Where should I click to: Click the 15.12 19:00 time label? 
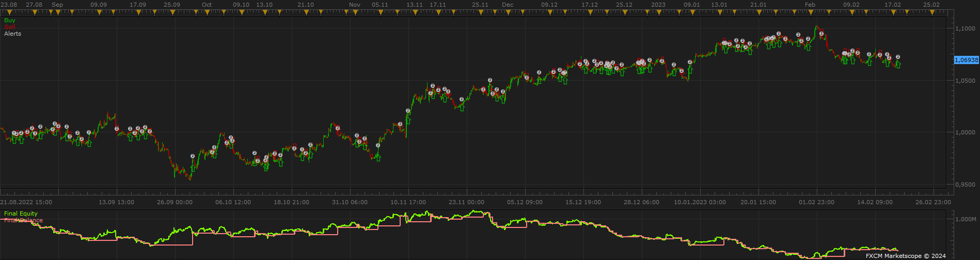pyautogui.click(x=583, y=202)
